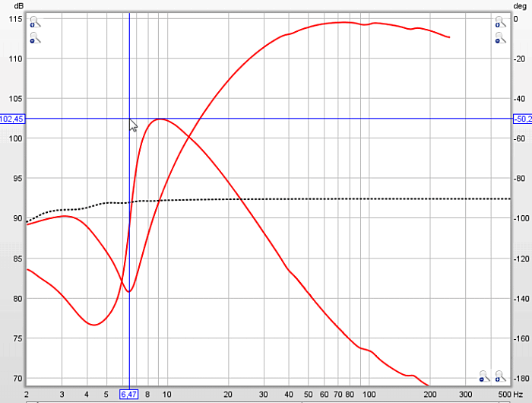Click the deg axis unit label
532x403 pixels.
pyautogui.click(x=519, y=6)
